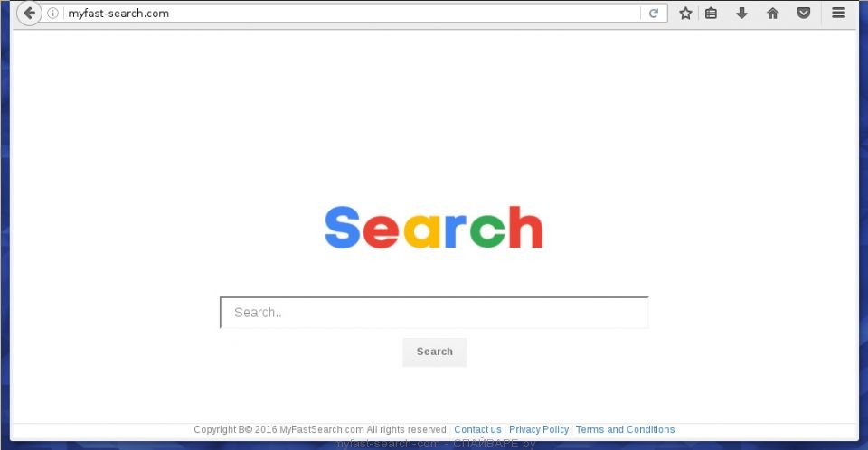868x450 pixels.
Task: Save the page to Pocket
Action: pos(804,14)
